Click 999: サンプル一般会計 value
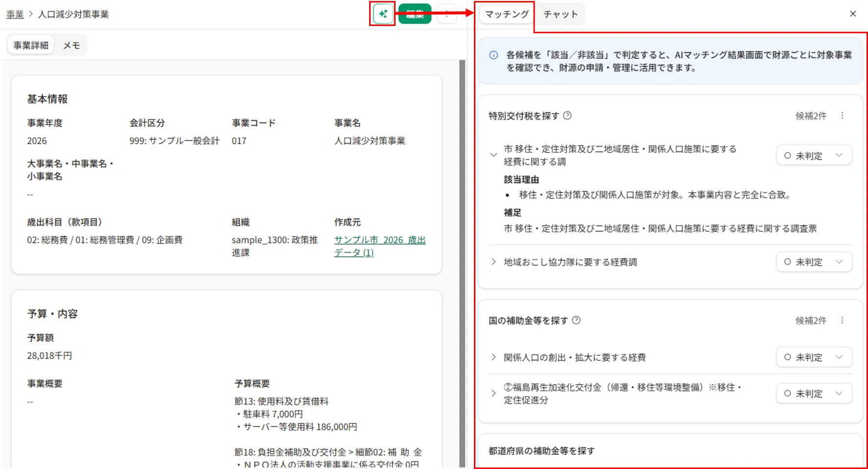The image size is (868, 469). pyautogui.click(x=174, y=141)
